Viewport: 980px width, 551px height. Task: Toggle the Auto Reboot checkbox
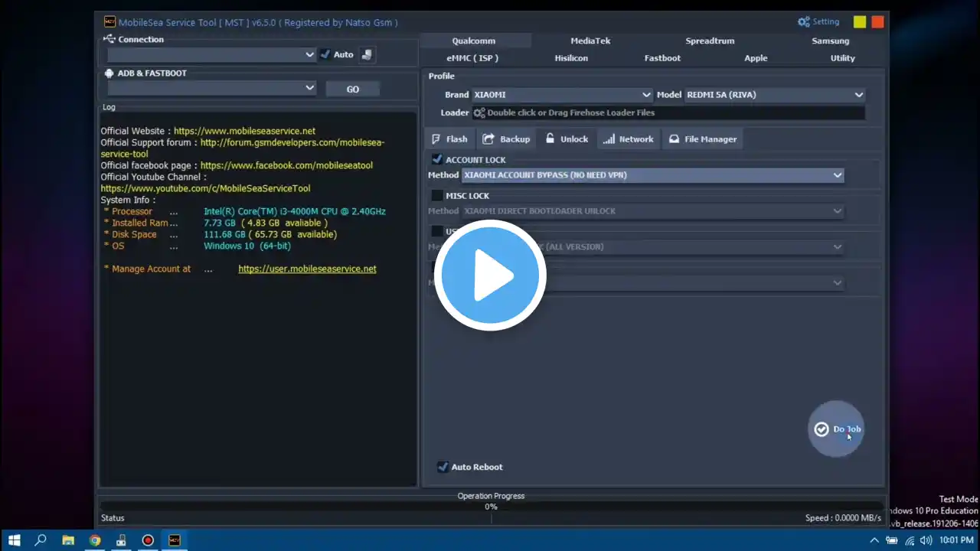pos(443,467)
